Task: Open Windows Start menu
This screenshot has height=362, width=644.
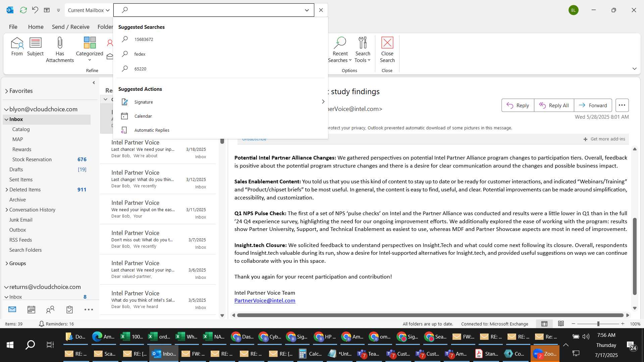Action: tap(10, 345)
